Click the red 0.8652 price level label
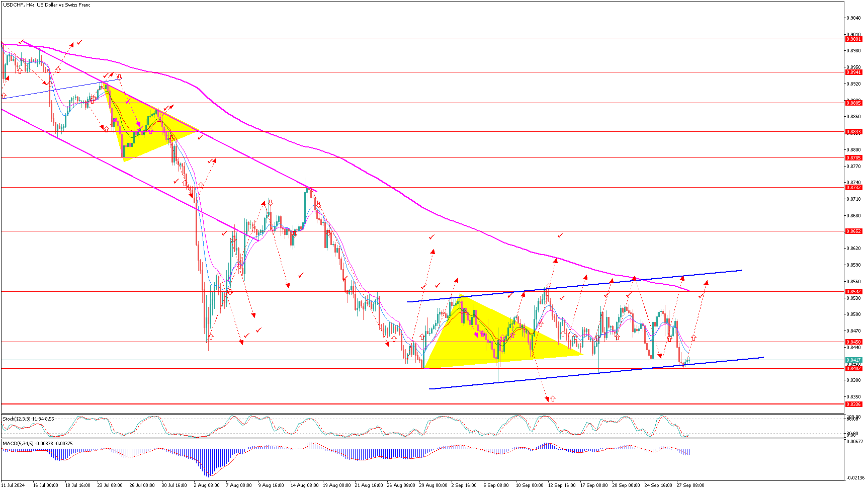868x491 pixels. pyautogui.click(x=853, y=231)
